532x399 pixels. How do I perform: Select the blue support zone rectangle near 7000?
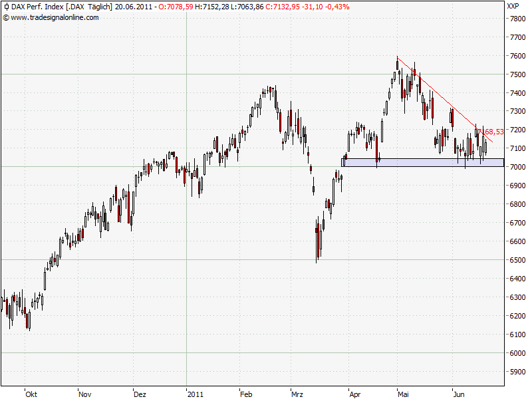tap(422, 162)
